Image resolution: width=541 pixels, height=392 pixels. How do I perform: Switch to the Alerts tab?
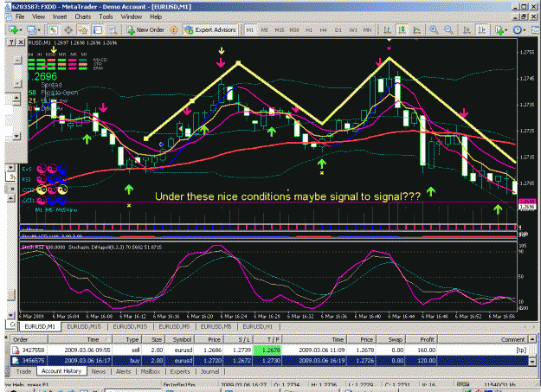(123, 371)
